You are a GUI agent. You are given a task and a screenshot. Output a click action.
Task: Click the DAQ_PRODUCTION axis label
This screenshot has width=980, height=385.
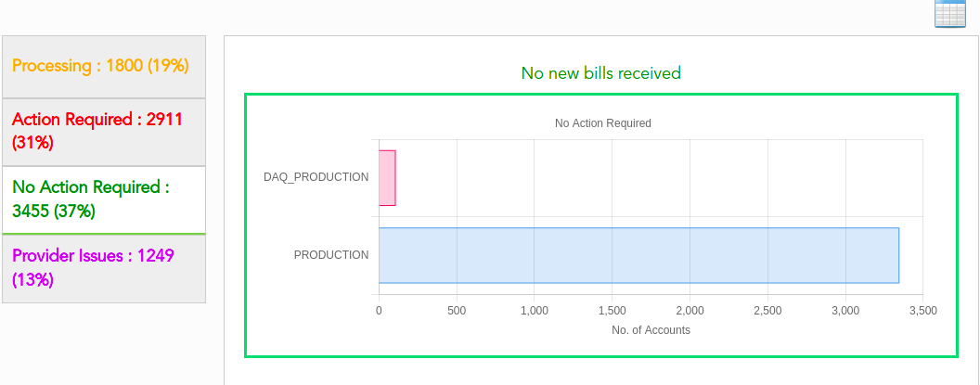(316, 177)
